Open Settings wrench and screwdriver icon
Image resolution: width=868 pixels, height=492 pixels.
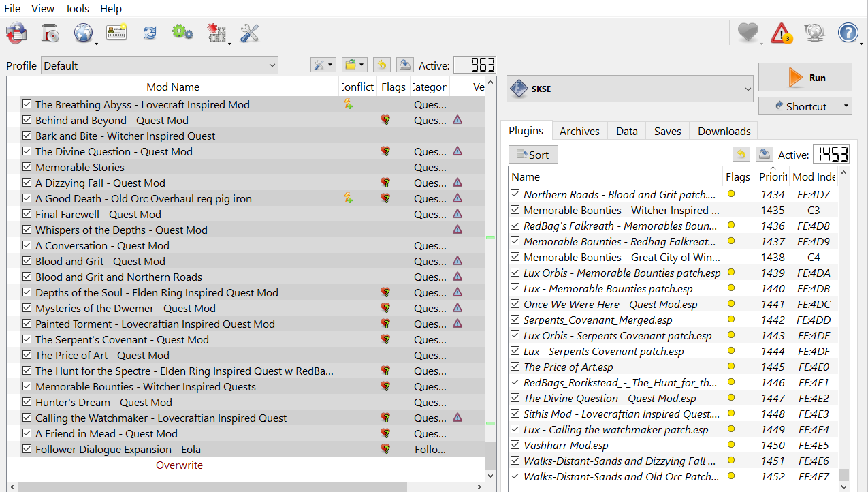(x=249, y=33)
